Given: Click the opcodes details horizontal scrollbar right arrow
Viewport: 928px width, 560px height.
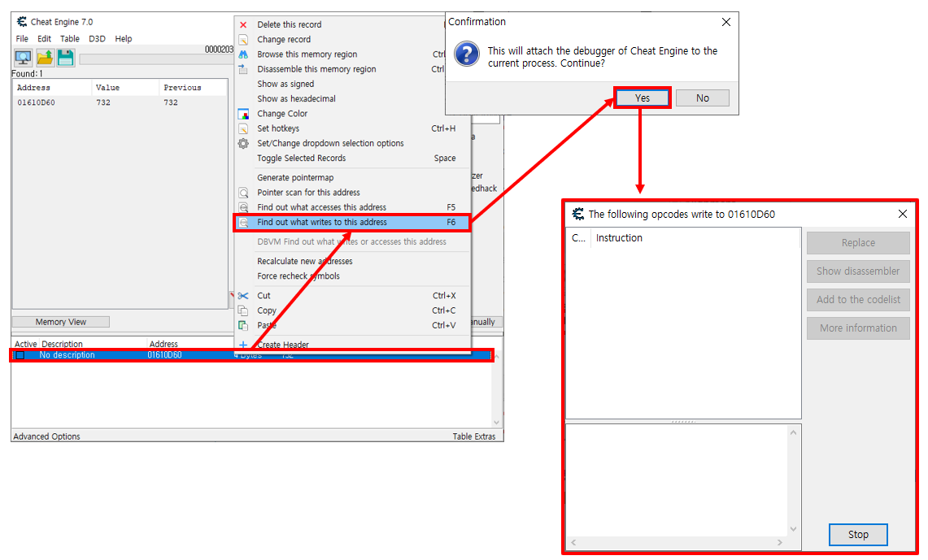Looking at the screenshot, I should pos(780,542).
